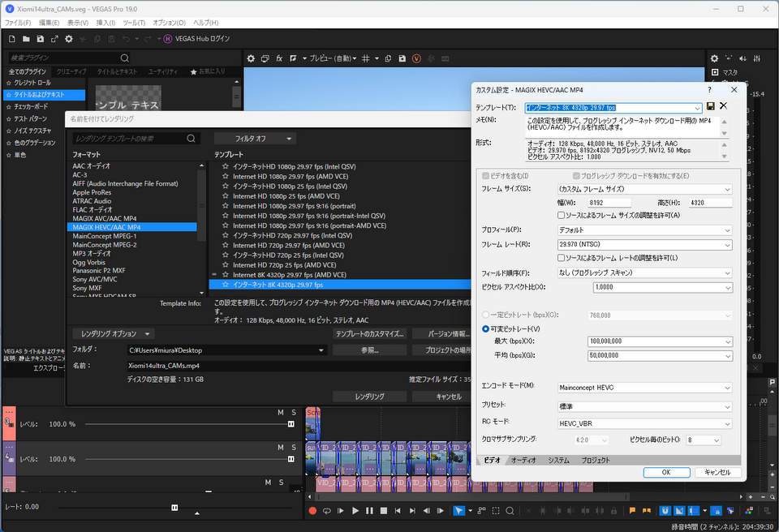This screenshot has width=779, height=532.
Task: Click the Video FX icon above the preview
Action: click(279, 58)
